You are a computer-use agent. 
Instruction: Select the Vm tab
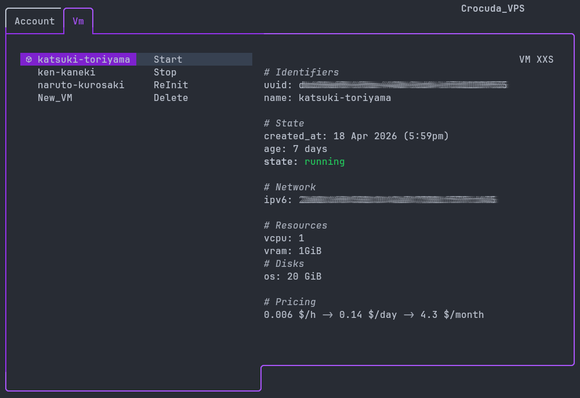pyautogui.click(x=78, y=21)
